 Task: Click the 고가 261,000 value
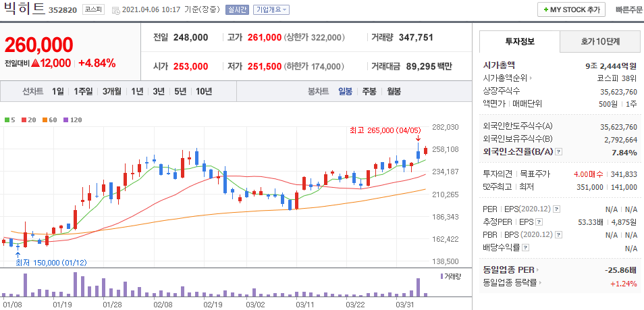pos(265,37)
